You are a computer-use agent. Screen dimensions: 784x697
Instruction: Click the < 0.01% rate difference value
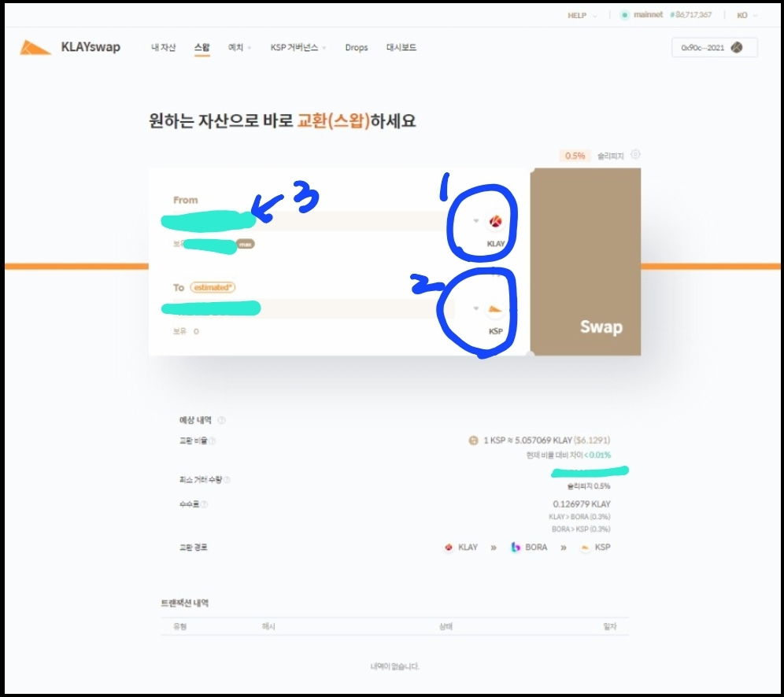point(597,455)
